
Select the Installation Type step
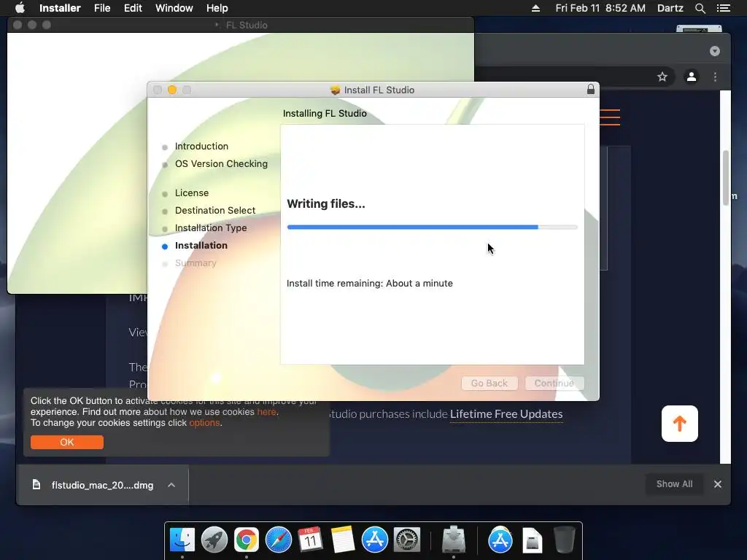click(x=211, y=228)
